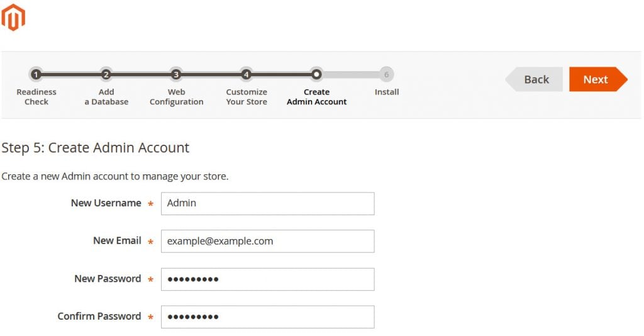The height and width of the screenshot is (336, 644).
Task: Click the Add a Database step label
Action: pos(106,97)
